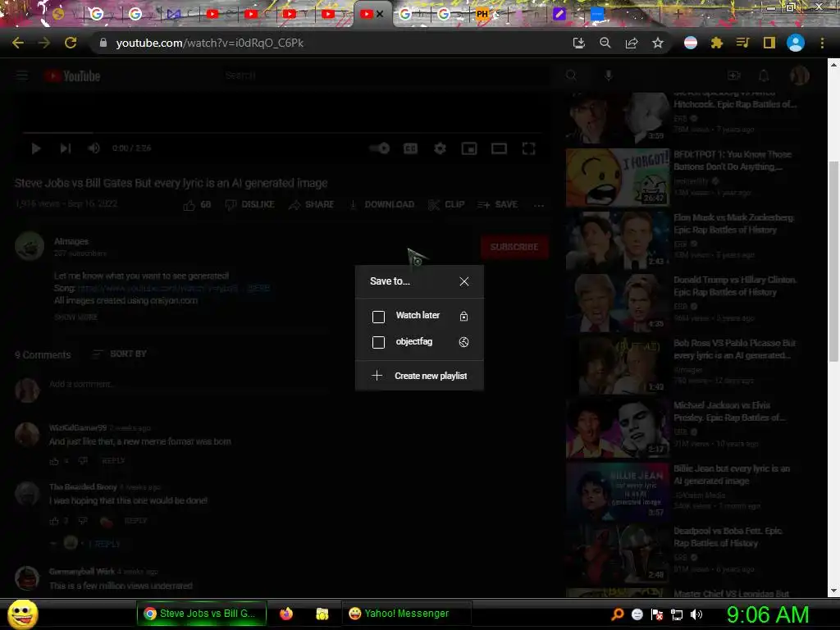The width and height of the screenshot is (840, 630).
Task: Click the voice search microphone icon
Action: [x=609, y=76]
